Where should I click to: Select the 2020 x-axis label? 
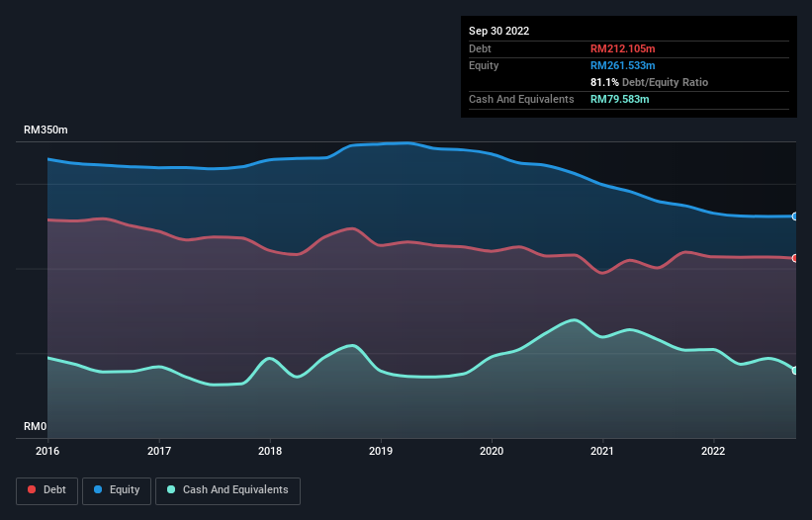click(x=492, y=451)
